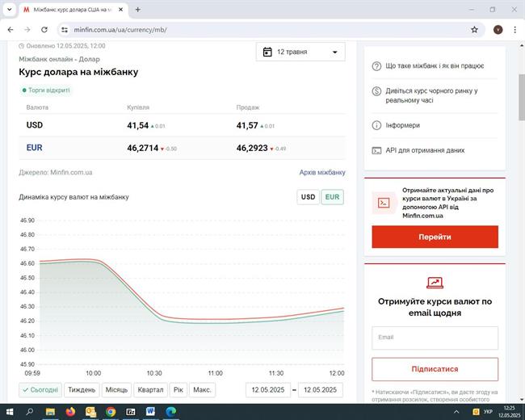The width and height of the screenshot is (525, 420).
Task: Click the dollar coin icon in sidebar
Action: (376, 91)
